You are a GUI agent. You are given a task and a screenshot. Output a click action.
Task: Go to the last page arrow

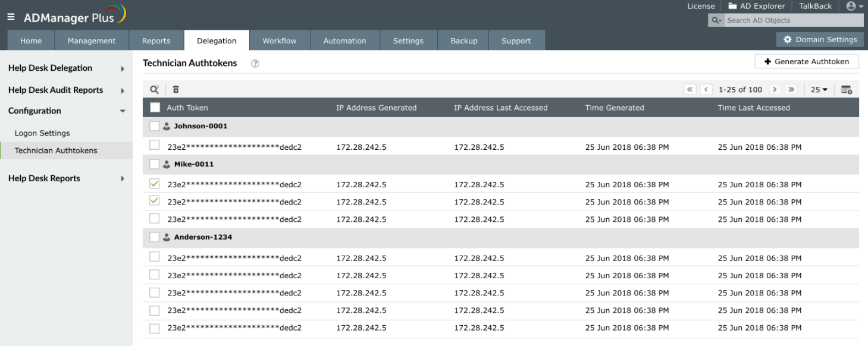coord(791,90)
